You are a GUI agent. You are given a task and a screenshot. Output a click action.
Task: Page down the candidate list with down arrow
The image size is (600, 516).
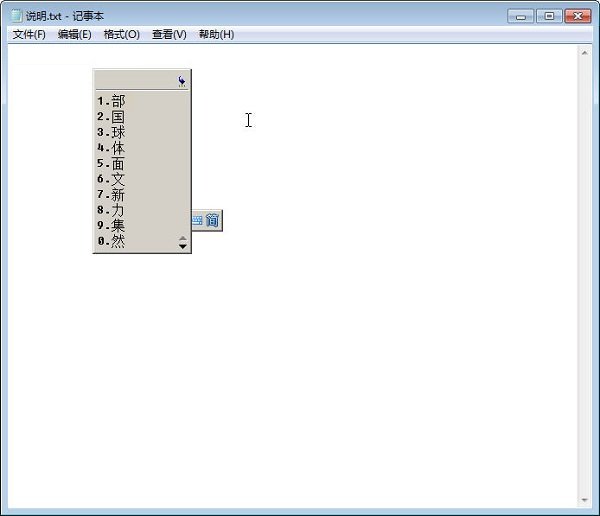(x=182, y=246)
